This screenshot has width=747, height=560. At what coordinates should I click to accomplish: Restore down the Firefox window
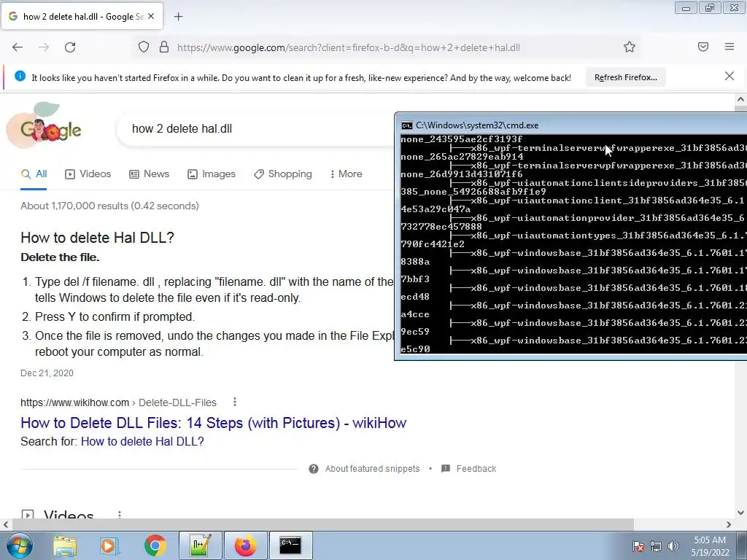pos(710,8)
